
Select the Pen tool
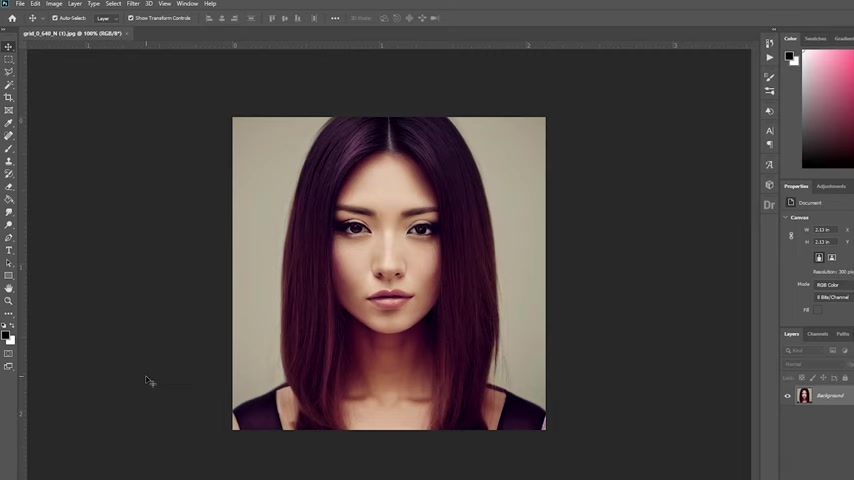[9, 238]
